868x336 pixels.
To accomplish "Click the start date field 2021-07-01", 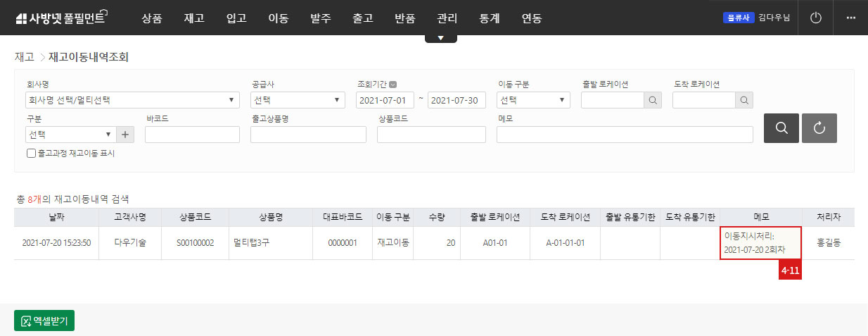I will point(385,100).
